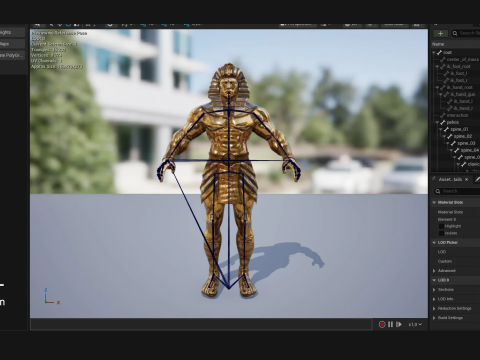Collapse the pelvis bone node

pyautogui.click(x=437, y=122)
